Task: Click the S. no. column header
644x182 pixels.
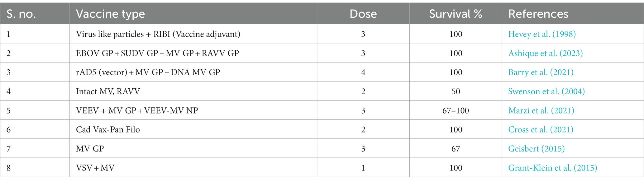Action: point(21,14)
